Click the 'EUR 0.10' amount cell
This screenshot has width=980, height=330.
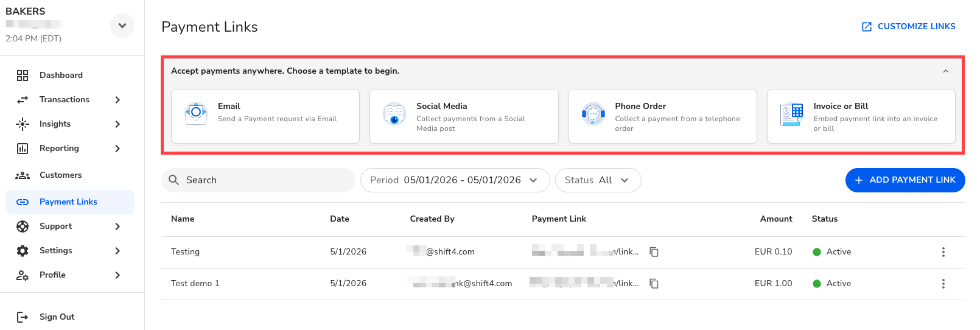coord(773,252)
